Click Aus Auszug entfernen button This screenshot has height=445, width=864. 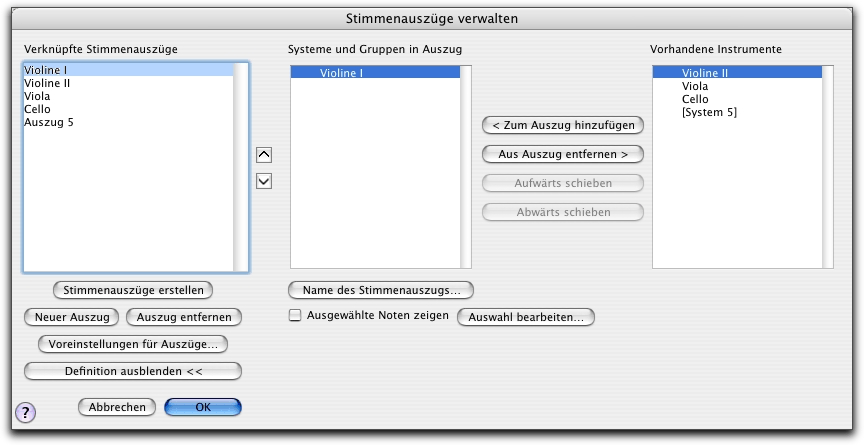click(x=563, y=154)
